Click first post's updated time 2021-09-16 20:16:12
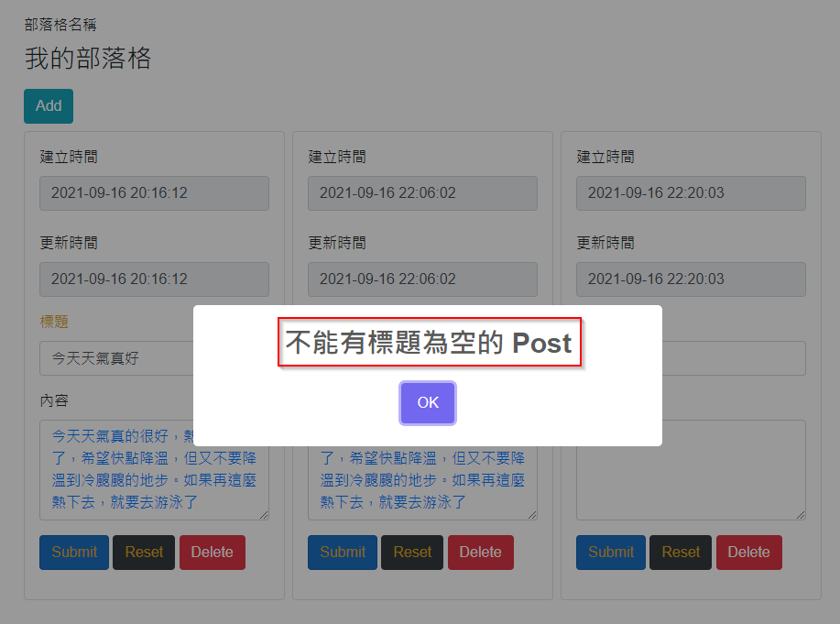Viewport: 840px width, 624px height. click(154, 279)
